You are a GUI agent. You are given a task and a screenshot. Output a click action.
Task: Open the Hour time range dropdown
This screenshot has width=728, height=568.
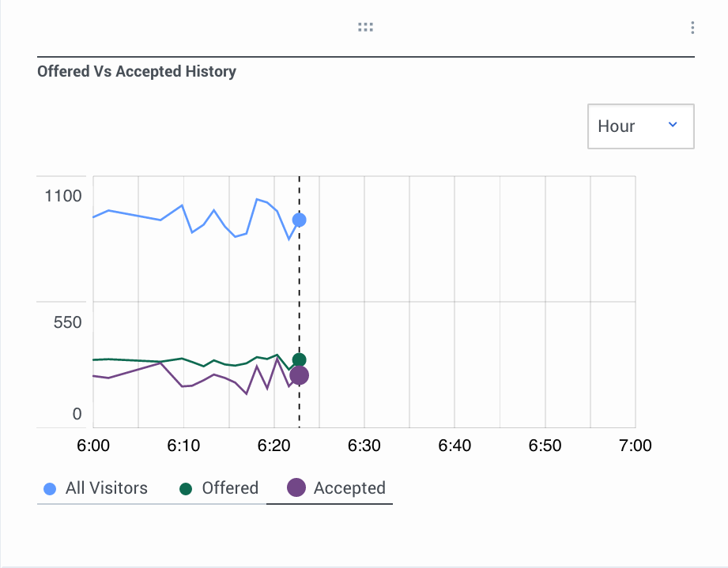click(640, 126)
